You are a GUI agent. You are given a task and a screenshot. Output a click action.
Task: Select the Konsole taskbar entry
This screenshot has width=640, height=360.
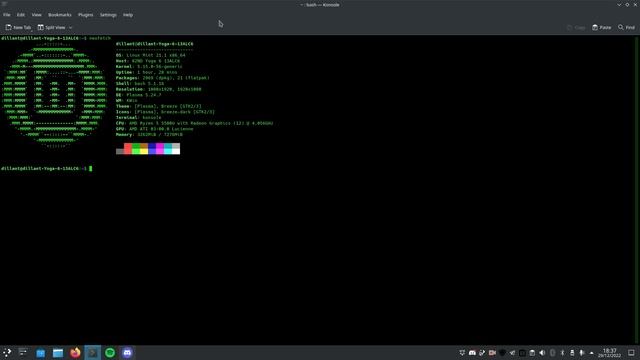tap(93, 353)
